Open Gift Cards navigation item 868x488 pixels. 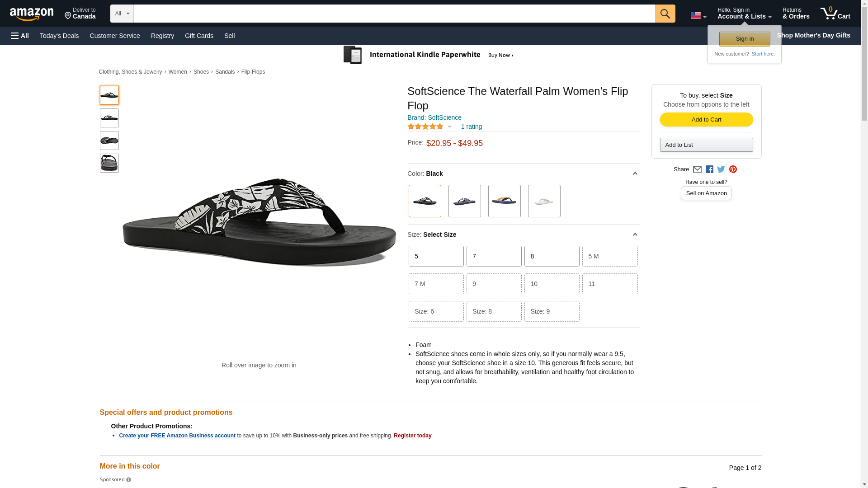point(199,36)
